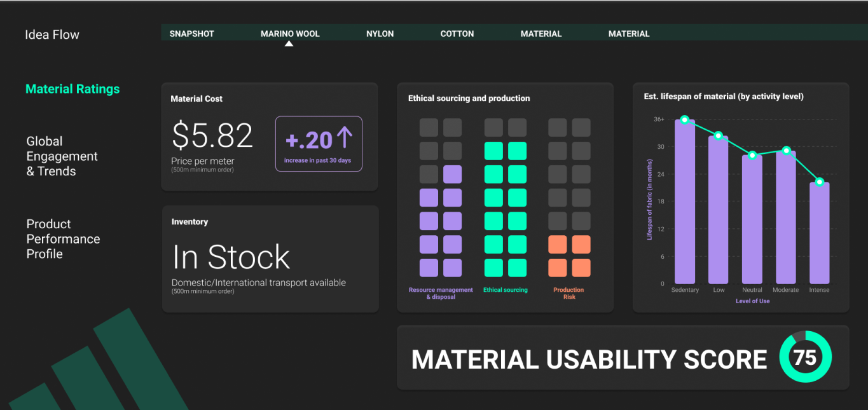Select Material Ratings in sidebar
868x410 pixels.
tap(72, 89)
